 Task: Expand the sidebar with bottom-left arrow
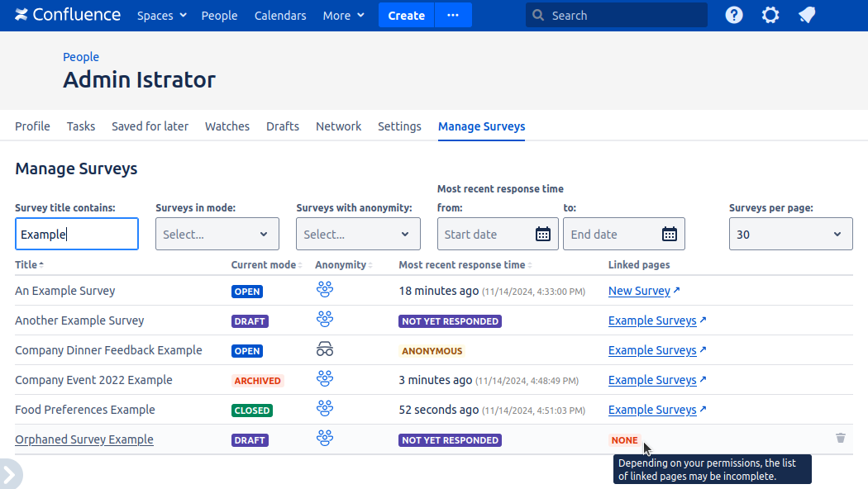tap(9, 475)
